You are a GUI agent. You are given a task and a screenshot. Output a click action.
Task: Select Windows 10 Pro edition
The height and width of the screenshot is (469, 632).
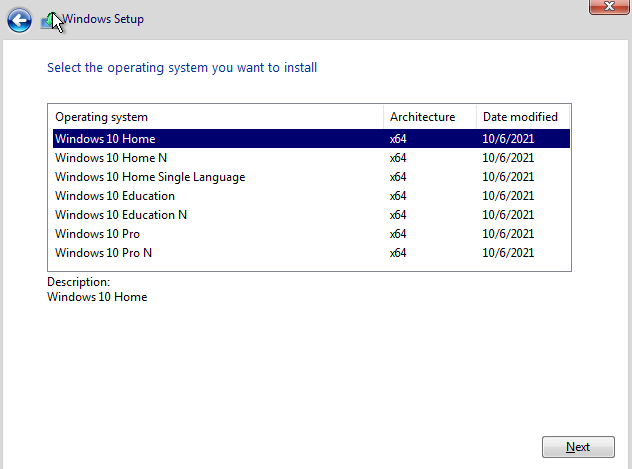tap(311, 233)
